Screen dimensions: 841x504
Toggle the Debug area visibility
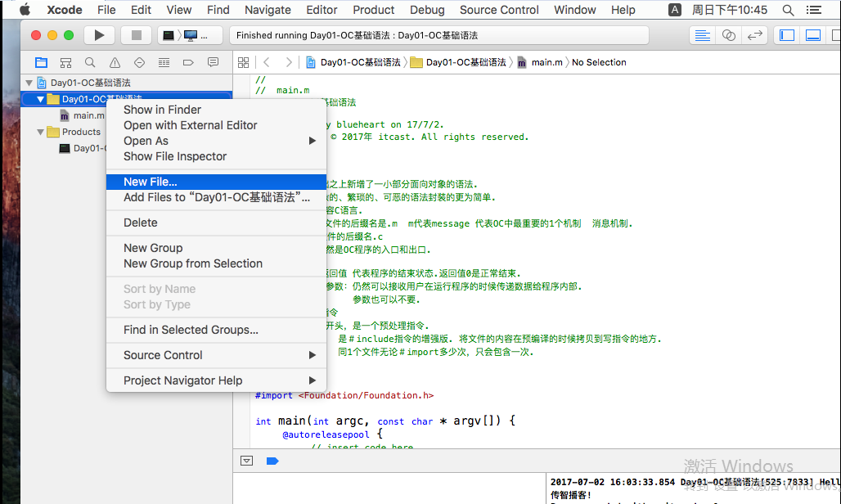(813, 35)
